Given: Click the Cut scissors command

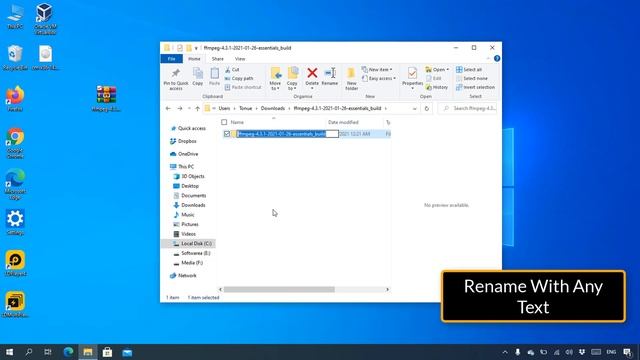Looking at the screenshot, I should click(232, 70).
